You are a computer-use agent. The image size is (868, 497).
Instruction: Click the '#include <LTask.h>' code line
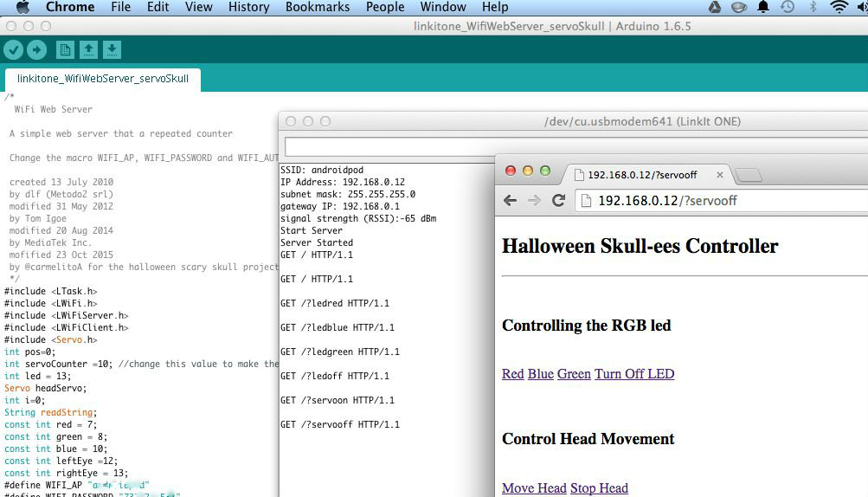pyautogui.click(x=51, y=292)
